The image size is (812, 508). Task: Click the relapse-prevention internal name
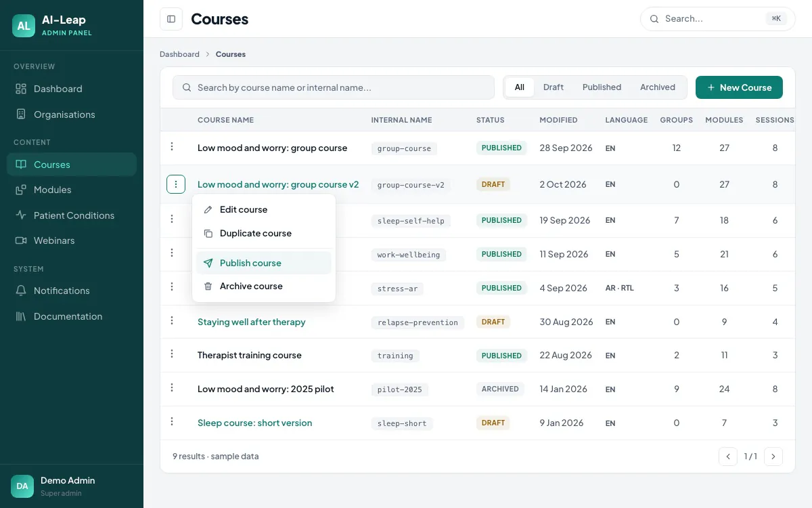tap(418, 322)
